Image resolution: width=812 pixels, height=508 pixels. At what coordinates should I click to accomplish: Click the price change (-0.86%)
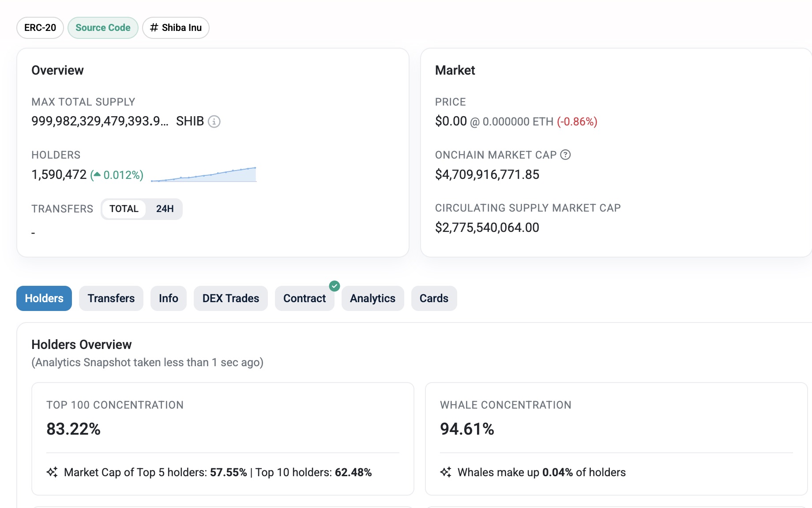[577, 121]
